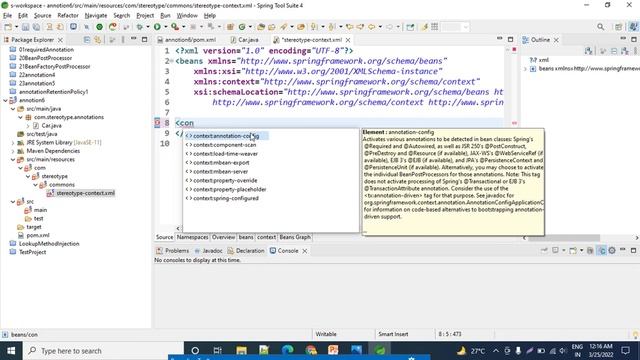Click the New file toolbar icon

(8, 27)
